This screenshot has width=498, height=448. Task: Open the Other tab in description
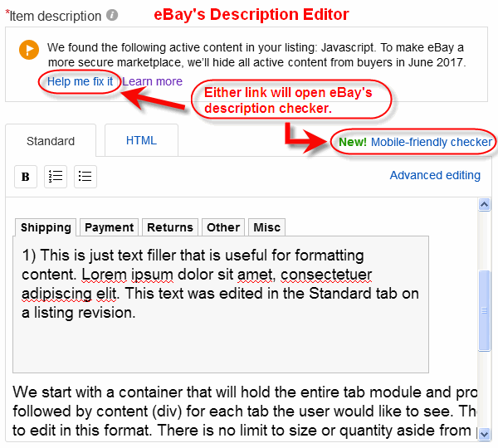[x=223, y=227]
